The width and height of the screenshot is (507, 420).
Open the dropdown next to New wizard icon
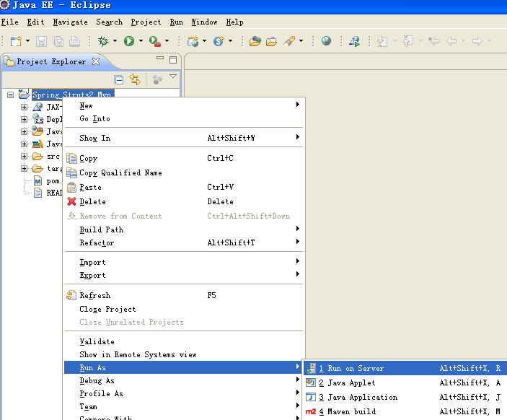pyautogui.click(x=27, y=41)
